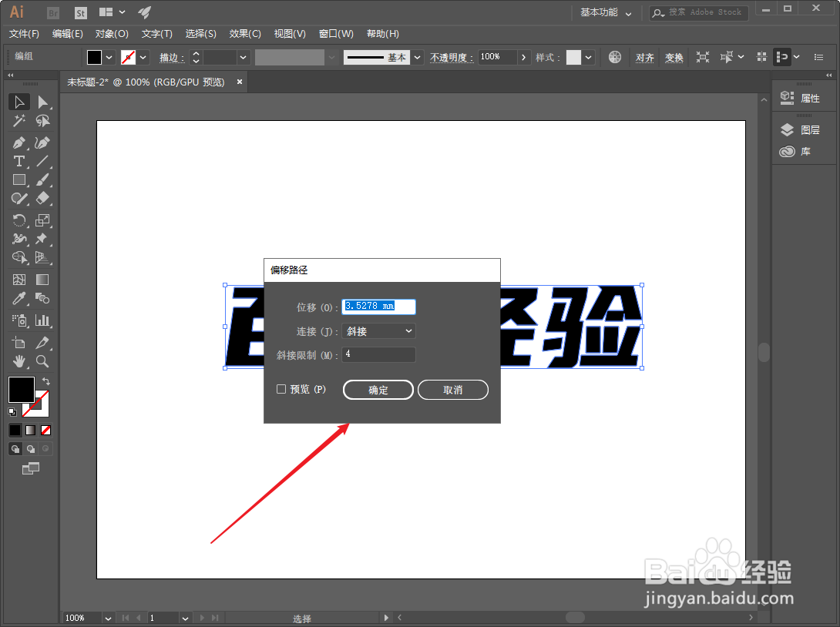The width and height of the screenshot is (840, 627).
Task: Expand the opacity slider arrow
Action: coord(523,57)
